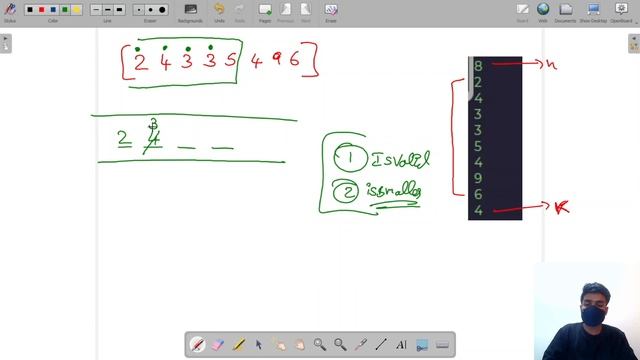Click the Zoom out magnifier
This screenshot has width=640, height=360.
pos(340,344)
